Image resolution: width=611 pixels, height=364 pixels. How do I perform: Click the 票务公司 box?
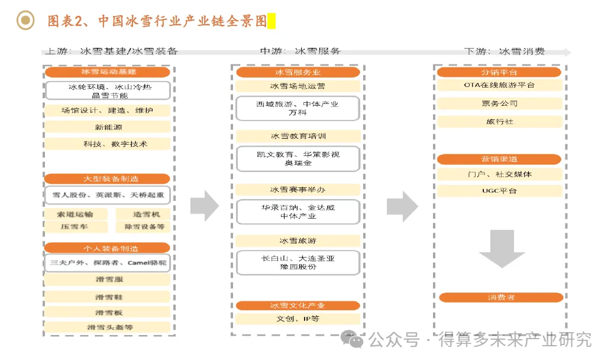(499, 103)
